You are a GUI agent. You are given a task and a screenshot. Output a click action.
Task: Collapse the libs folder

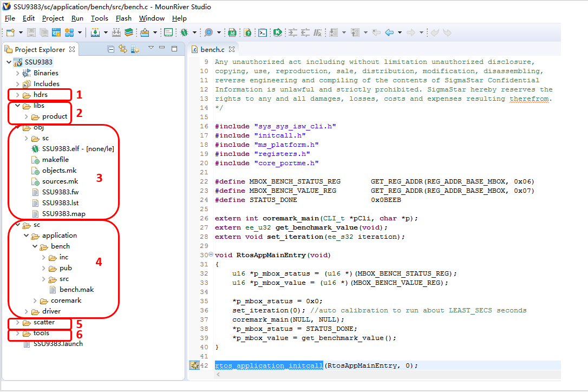click(x=17, y=106)
